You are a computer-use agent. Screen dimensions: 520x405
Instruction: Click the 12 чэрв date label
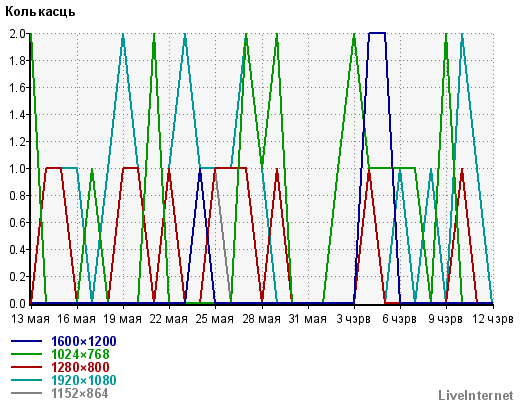pyautogui.click(x=493, y=319)
